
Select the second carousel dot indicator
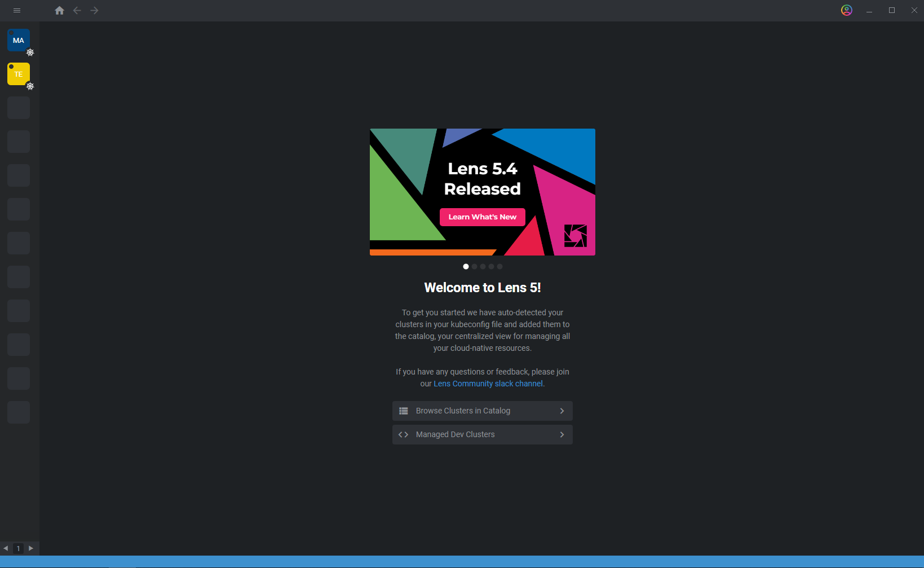click(474, 266)
